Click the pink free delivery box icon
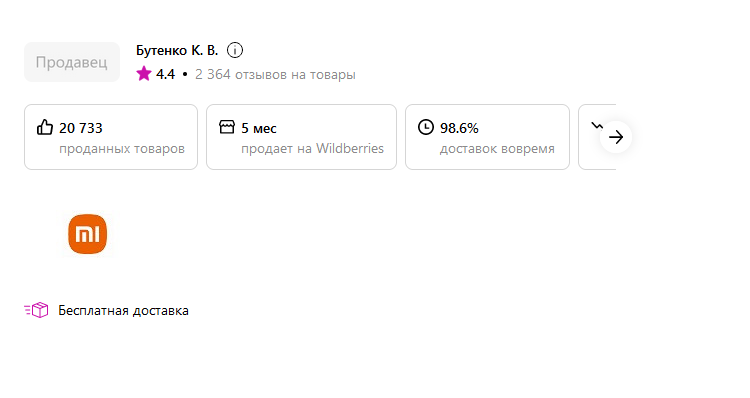Screen dimensions: 750x398 (36, 310)
